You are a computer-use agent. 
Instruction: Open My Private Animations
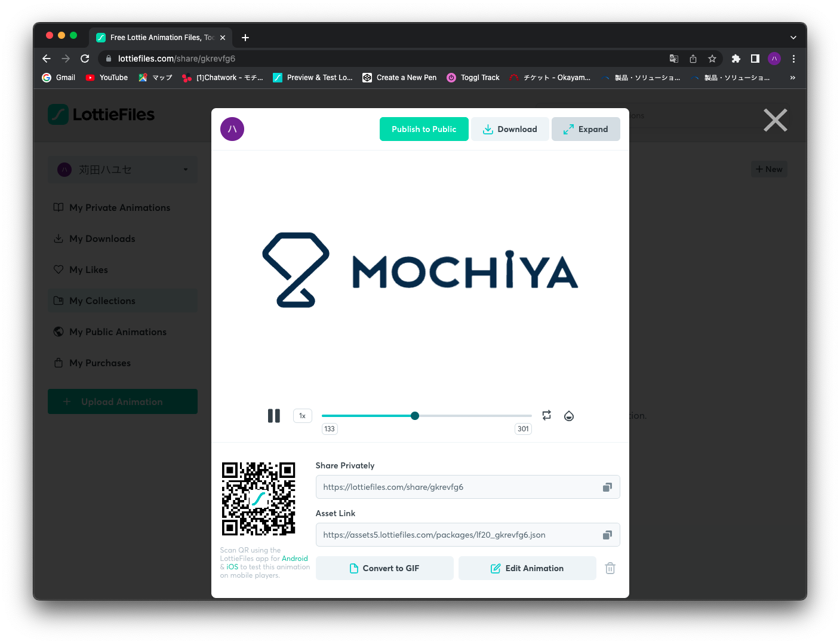pos(122,207)
